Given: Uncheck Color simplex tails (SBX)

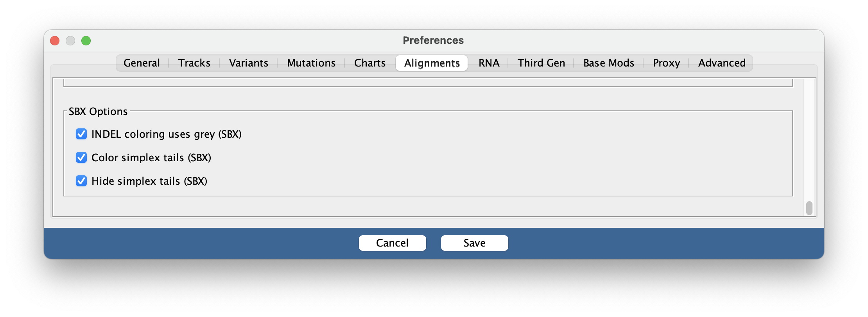Looking at the screenshot, I should [x=81, y=157].
